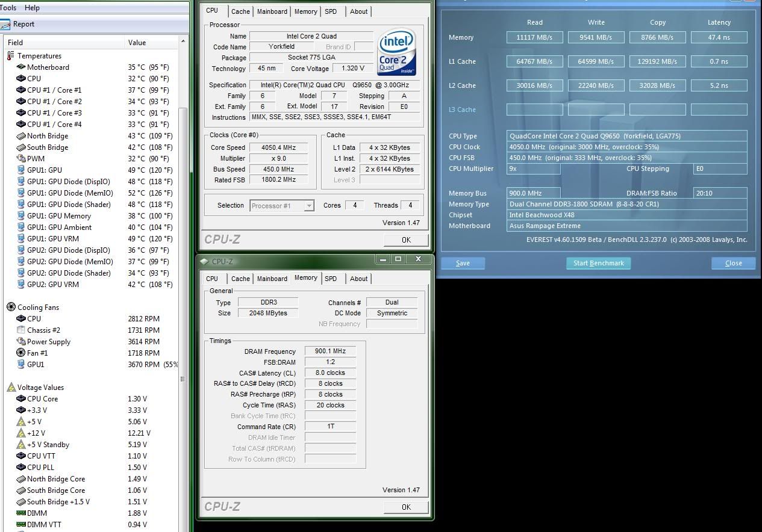
Task: Click the Motherboard temperature row icon
Action: click(x=21, y=67)
